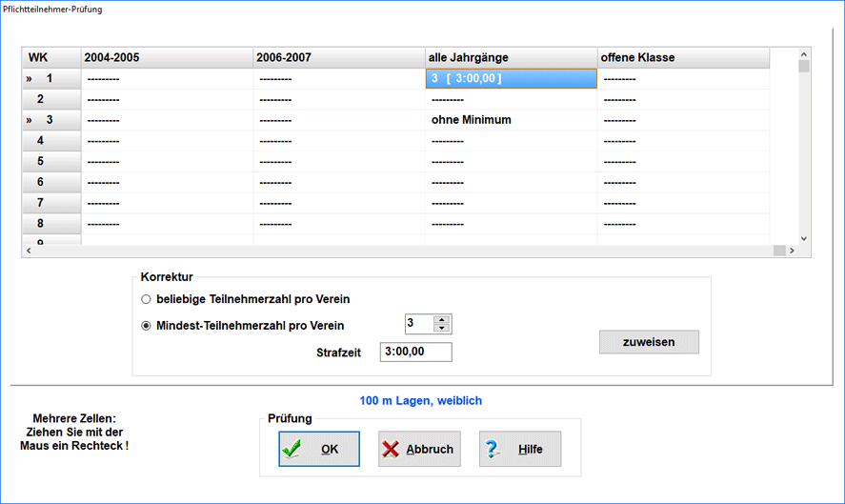Image resolution: width=845 pixels, height=504 pixels.
Task: Select the 'ohne Minimum' cell in WK 3
Action: click(x=511, y=120)
